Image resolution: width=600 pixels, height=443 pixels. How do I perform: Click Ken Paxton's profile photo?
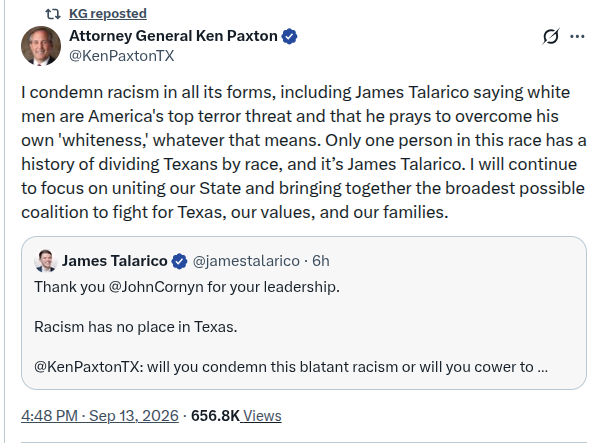pyautogui.click(x=41, y=46)
